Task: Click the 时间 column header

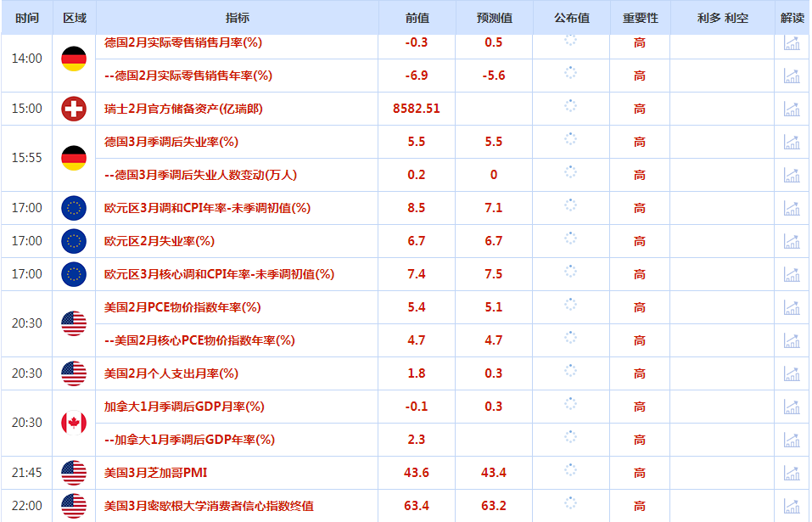Action: pyautogui.click(x=27, y=18)
